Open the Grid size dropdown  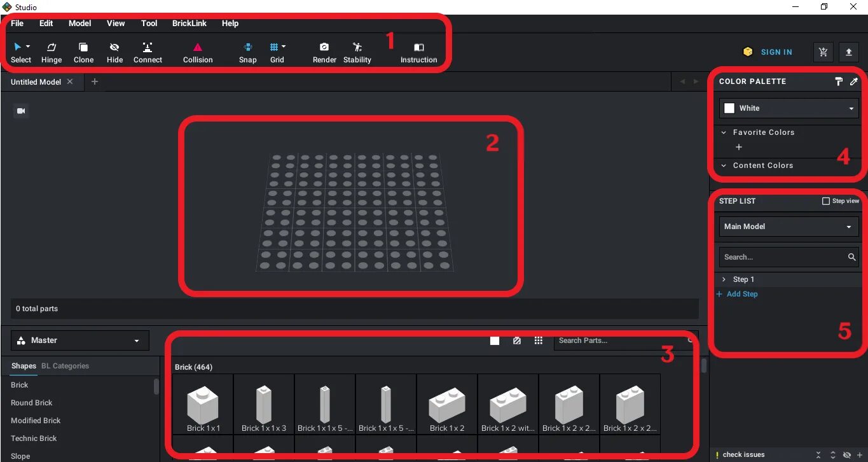pos(284,46)
